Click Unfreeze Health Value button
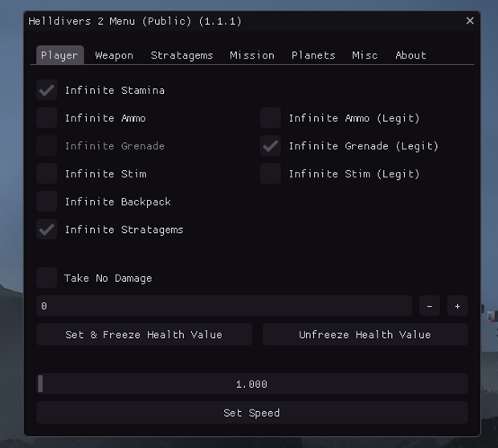The height and width of the screenshot is (448, 498). click(365, 335)
